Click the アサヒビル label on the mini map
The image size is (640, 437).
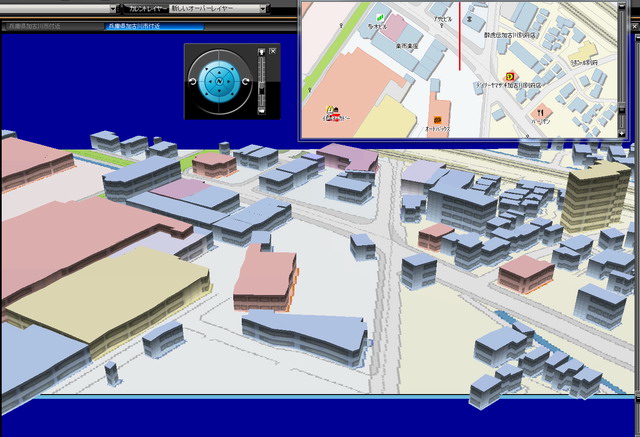[x=443, y=19]
